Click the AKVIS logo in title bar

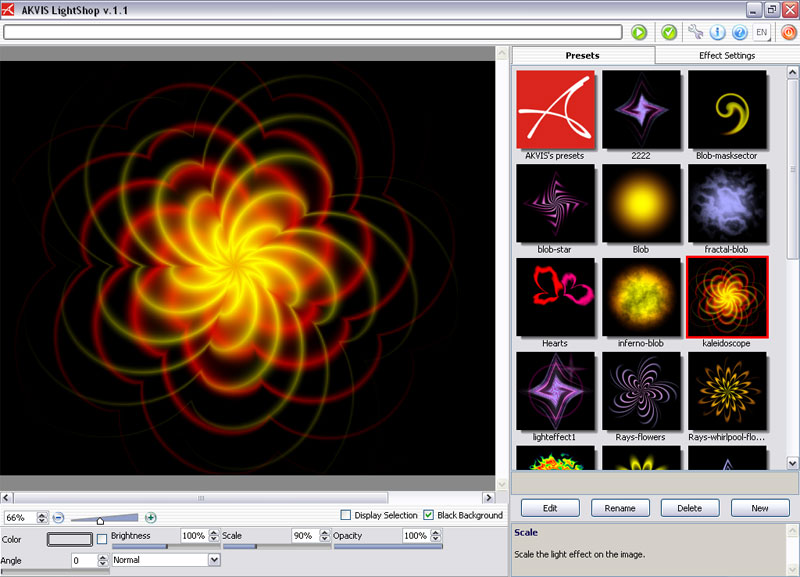click(x=8, y=9)
